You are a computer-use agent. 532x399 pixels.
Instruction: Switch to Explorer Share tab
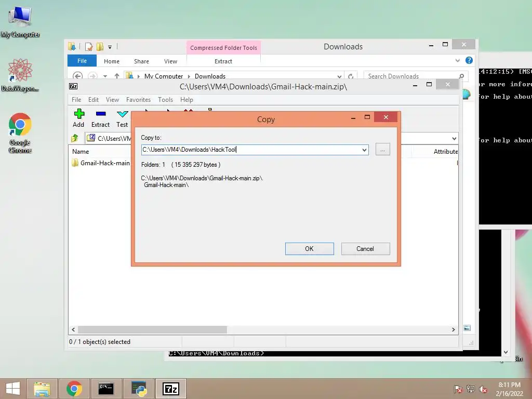pyautogui.click(x=141, y=61)
